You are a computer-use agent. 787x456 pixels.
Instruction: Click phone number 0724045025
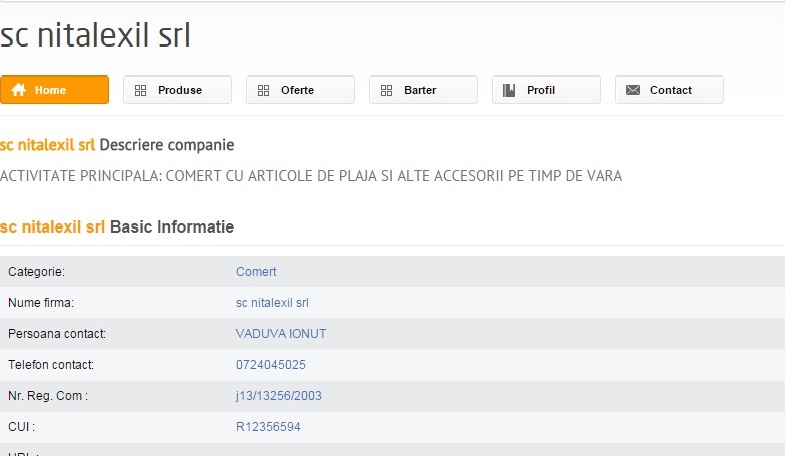[x=271, y=365]
